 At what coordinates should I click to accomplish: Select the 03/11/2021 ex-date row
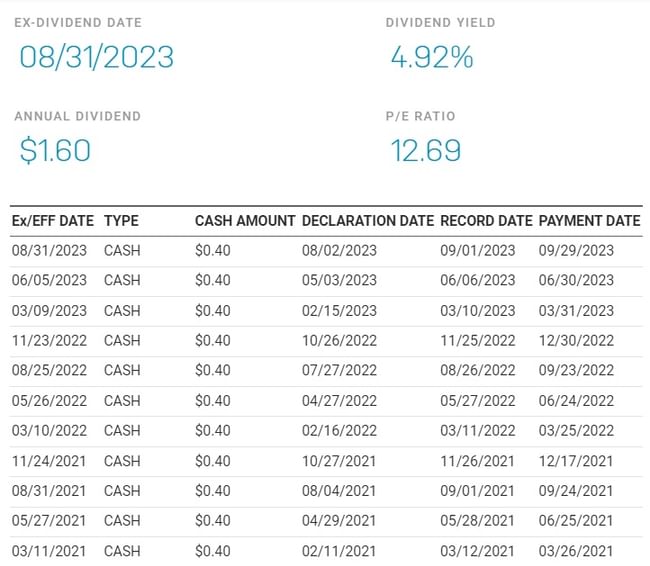pos(48,551)
